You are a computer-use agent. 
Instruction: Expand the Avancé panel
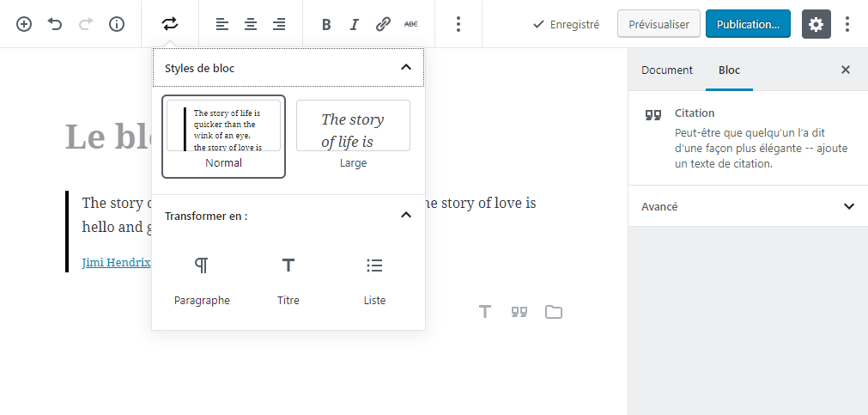[848, 206]
